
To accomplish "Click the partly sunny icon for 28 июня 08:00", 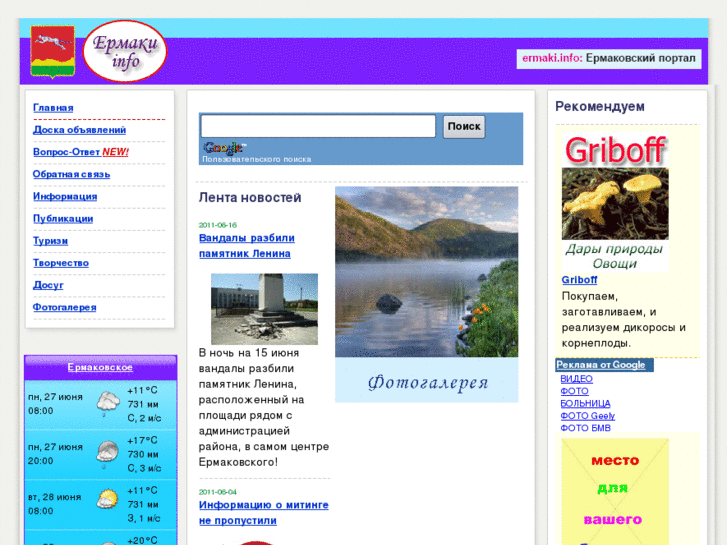I will (x=108, y=500).
